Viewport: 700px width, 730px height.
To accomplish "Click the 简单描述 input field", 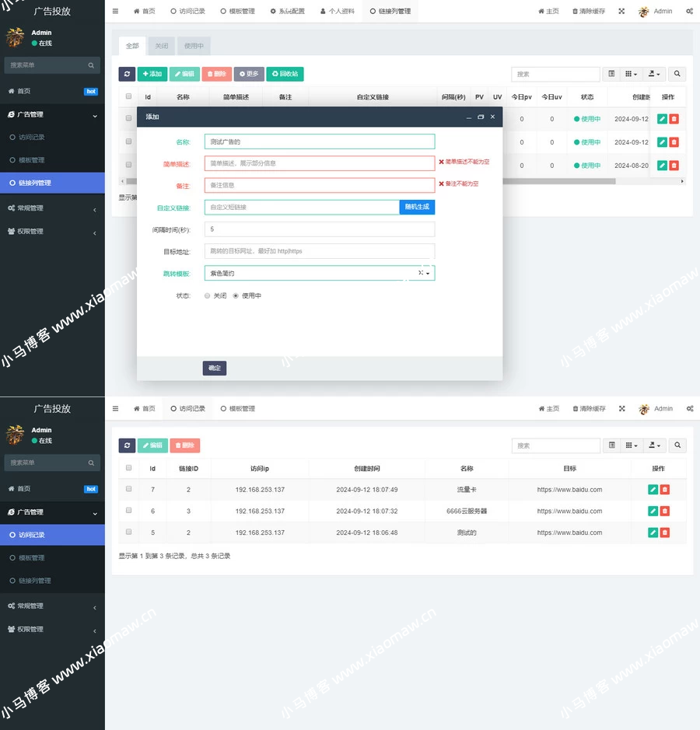I will (x=319, y=163).
